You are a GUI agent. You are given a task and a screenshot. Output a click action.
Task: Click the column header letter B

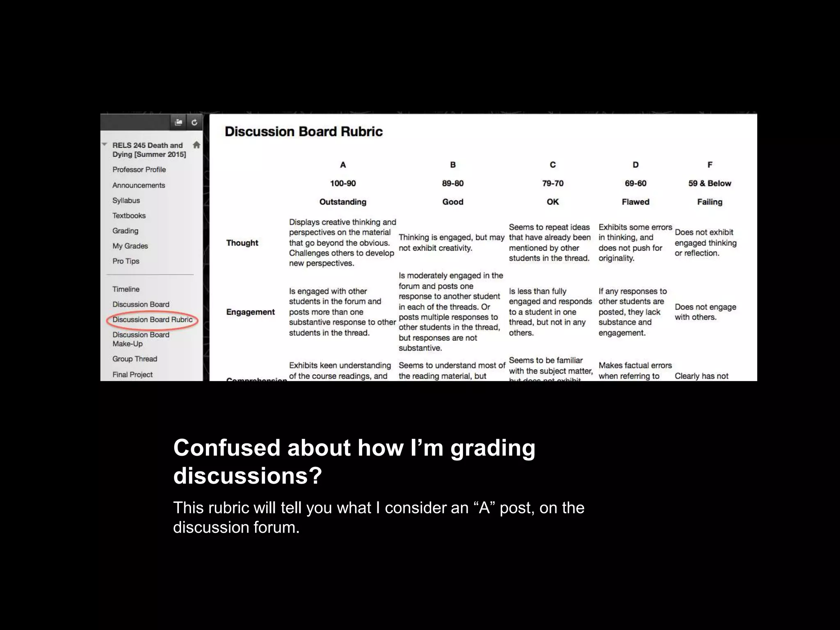453,165
